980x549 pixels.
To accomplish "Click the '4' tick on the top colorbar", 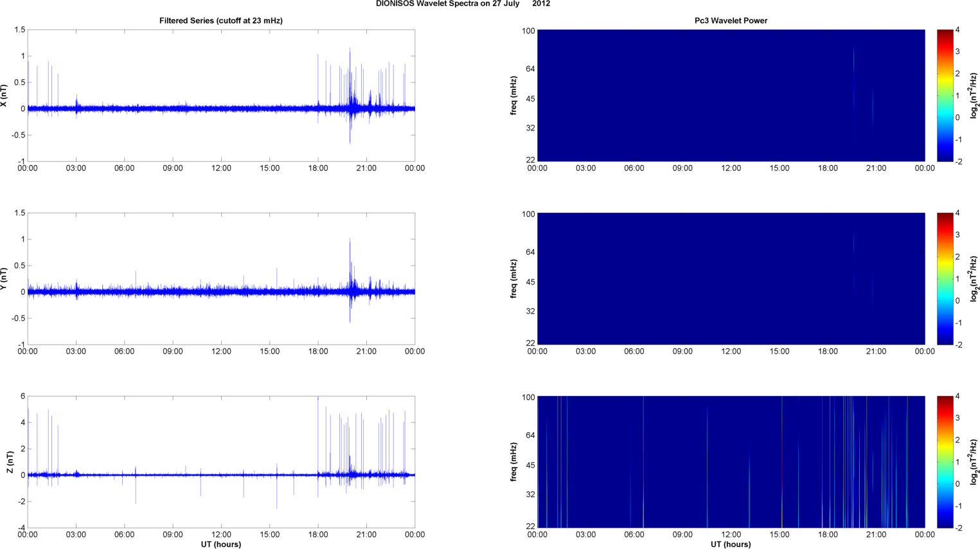I will (x=958, y=30).
